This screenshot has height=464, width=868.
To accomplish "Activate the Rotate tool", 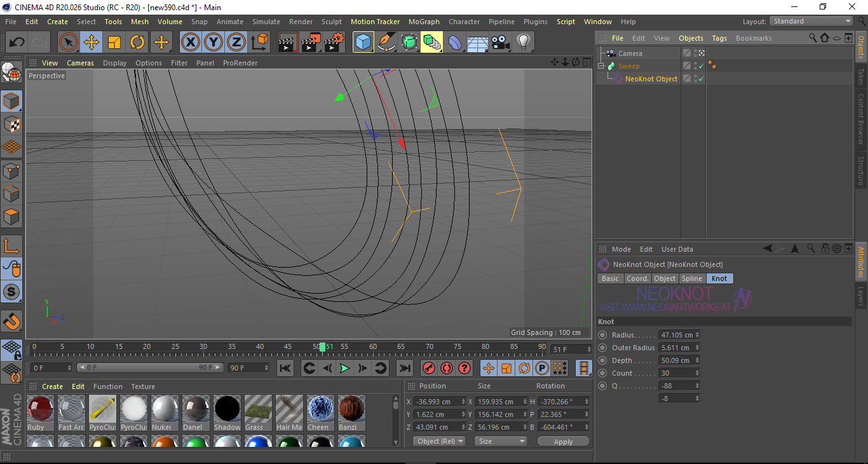I will (137, 43).
